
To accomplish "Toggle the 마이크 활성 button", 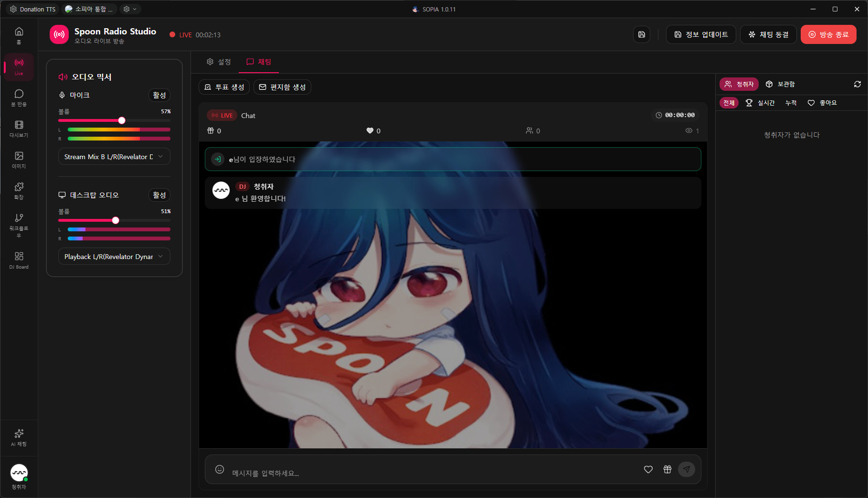I will 159,95.
